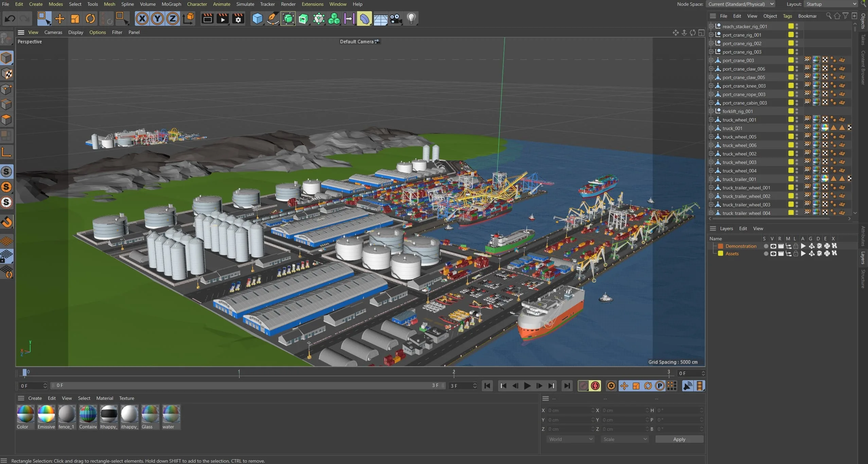Toggle X axis lock
The height and width of the screenshot is (464, 868).
142,19
